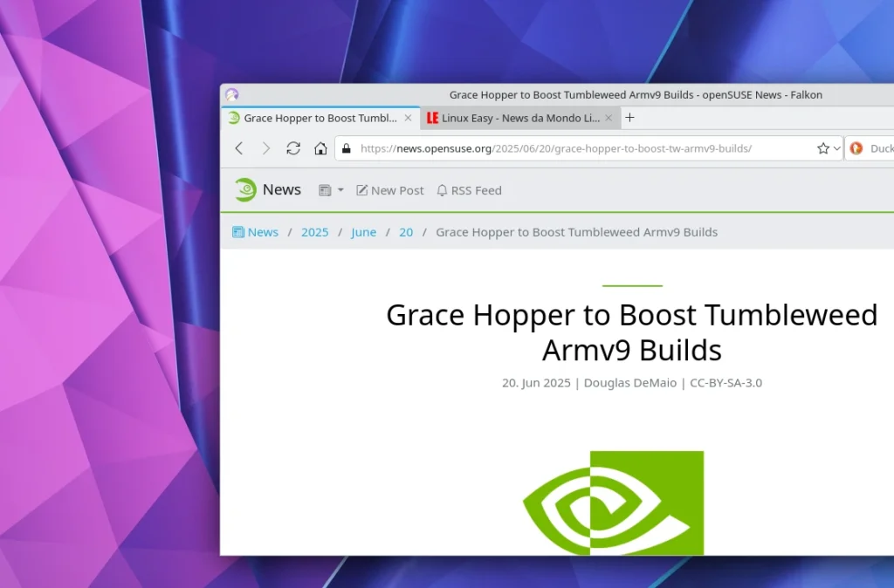The height and width of the screenshot is (588, 894).
Task: Reload the page with the refresh icon
Action: click(293, 148)
